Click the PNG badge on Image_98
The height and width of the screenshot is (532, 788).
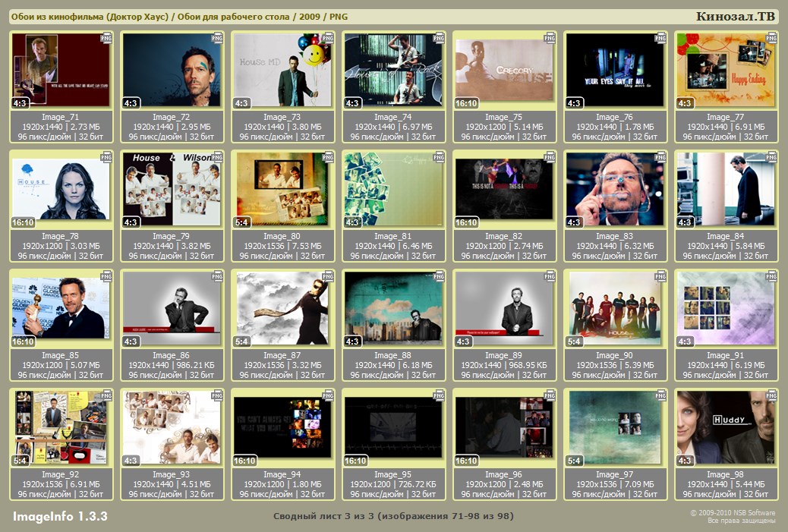[x=771, y=395]
